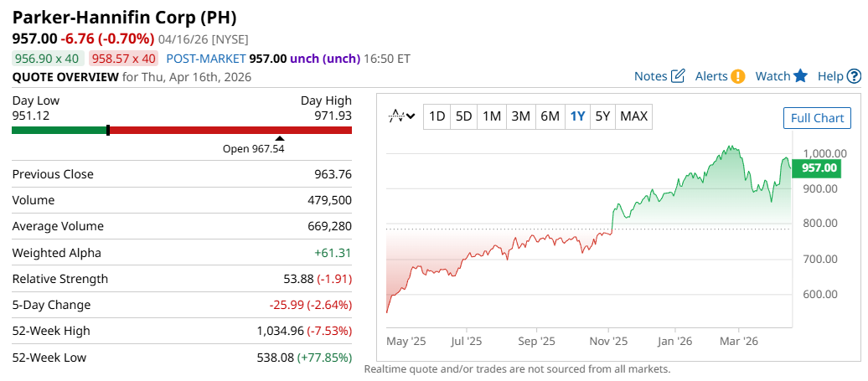Click the Watch link
868x381 pixels.
click(772, 76)
